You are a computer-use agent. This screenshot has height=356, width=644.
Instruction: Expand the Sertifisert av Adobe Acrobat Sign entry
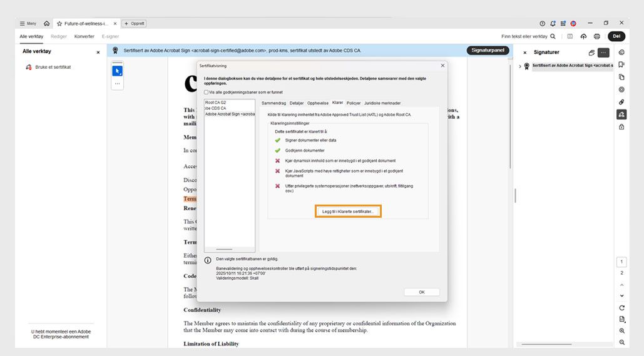[520, 66]
